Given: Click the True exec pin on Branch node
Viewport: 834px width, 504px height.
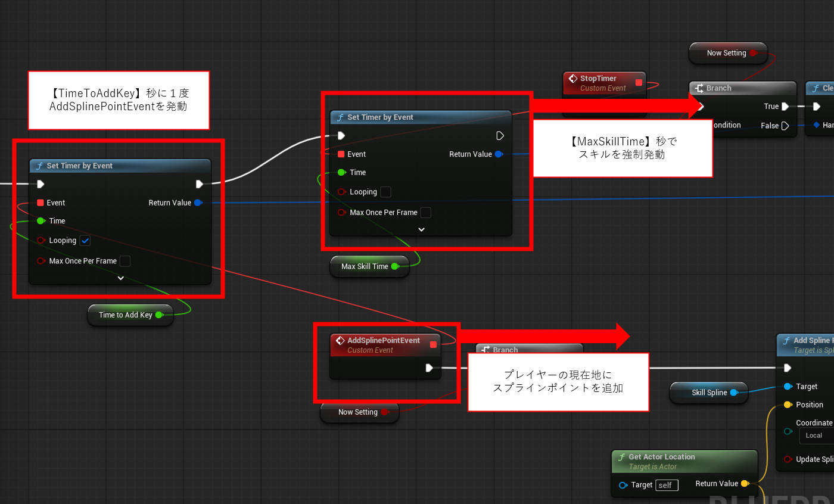Looking at the screenshot, I should tap(785, 107).
